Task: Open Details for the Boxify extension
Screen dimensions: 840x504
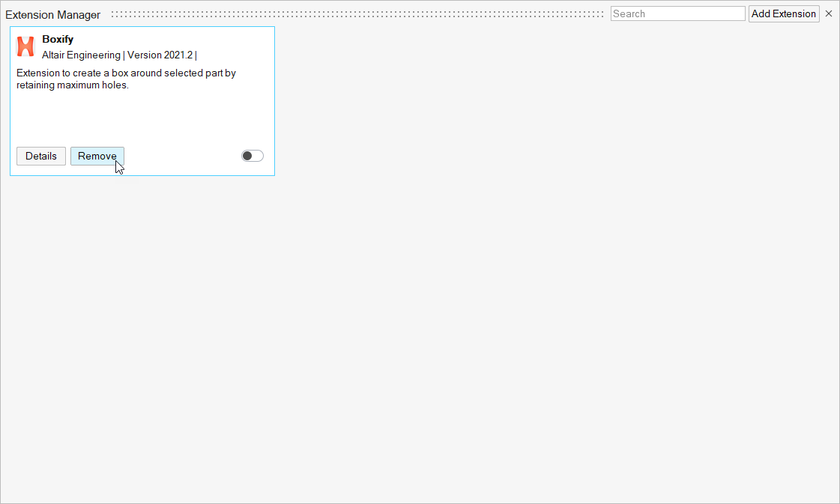Action: coord(41,156)
